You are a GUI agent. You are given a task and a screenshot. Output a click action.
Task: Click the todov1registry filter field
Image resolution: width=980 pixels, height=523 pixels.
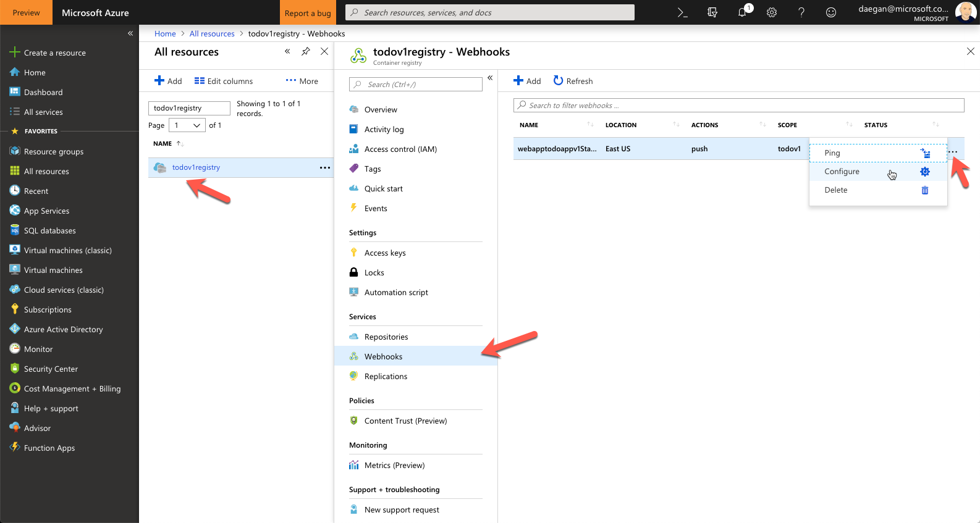189,108
